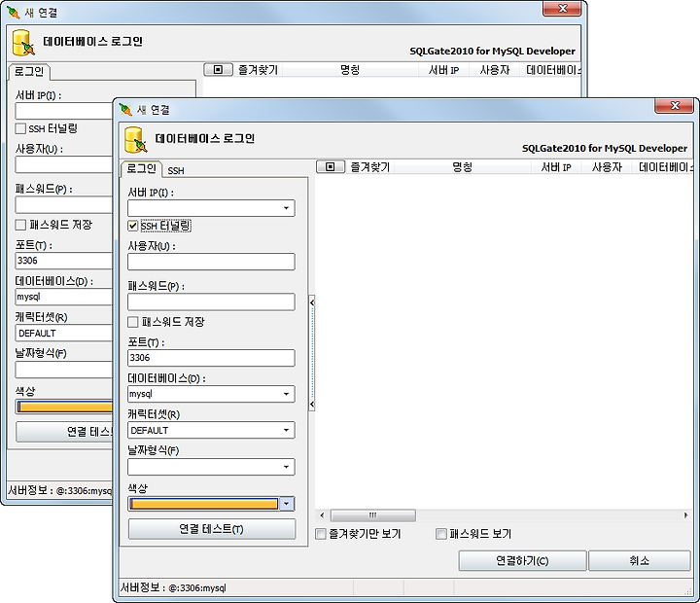The image size is (700, 603).
Task: Enable 패스워드 보기 checkbox
Action: (x=441, y=534)
